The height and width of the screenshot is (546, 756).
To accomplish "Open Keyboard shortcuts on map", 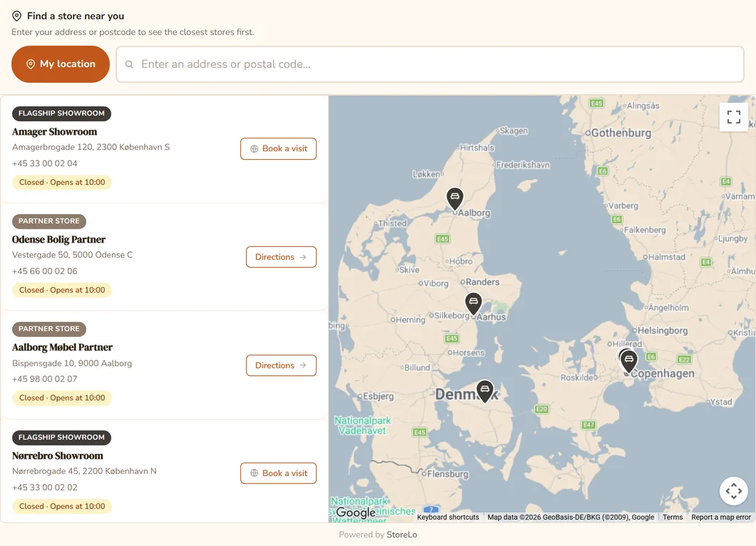I will click(448, 517).
